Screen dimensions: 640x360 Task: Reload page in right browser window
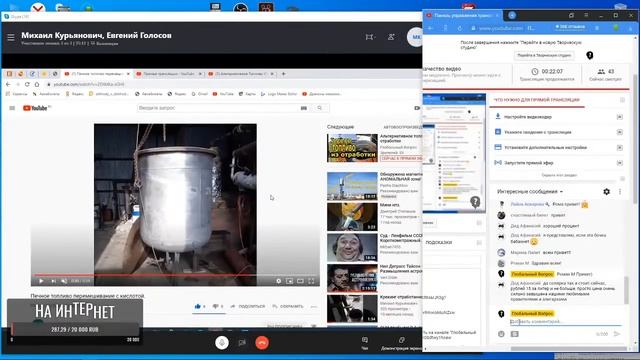coord(460,28)
